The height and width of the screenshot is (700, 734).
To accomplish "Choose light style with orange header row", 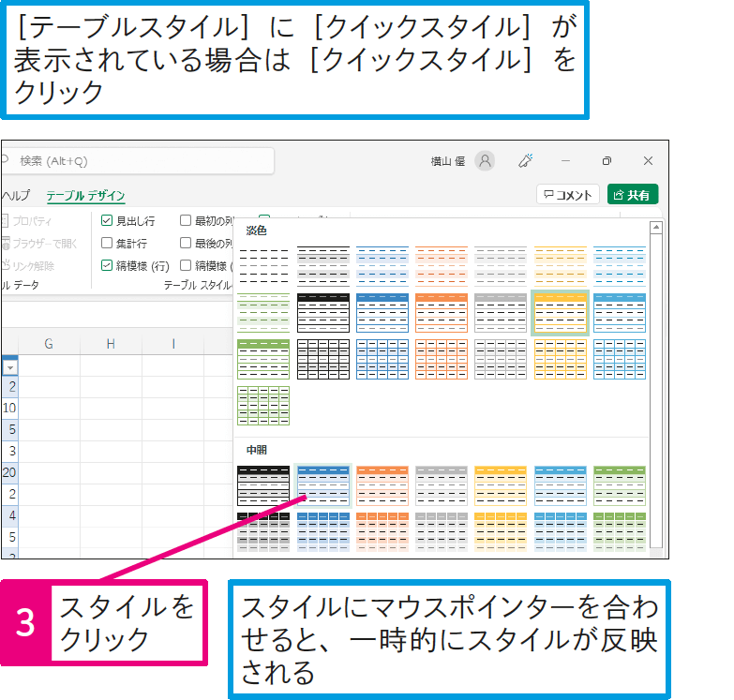I will pos(442,313).
